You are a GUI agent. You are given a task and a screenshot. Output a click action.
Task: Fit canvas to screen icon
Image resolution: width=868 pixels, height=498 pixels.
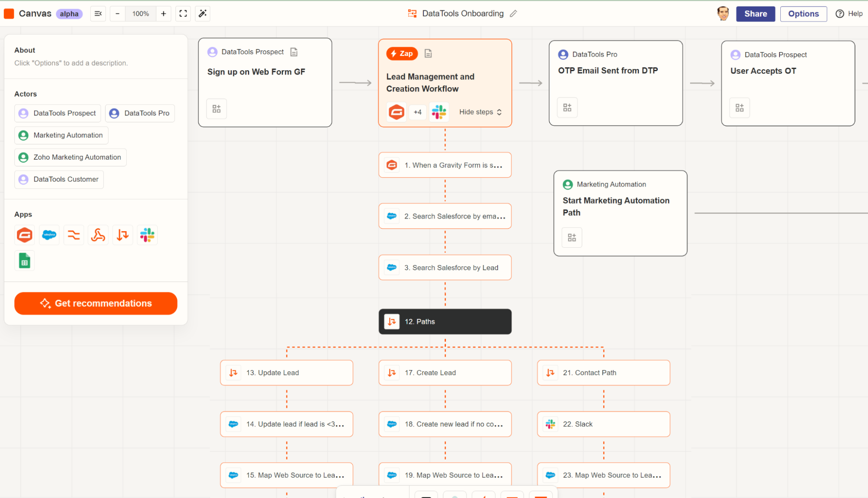[183, 14]
